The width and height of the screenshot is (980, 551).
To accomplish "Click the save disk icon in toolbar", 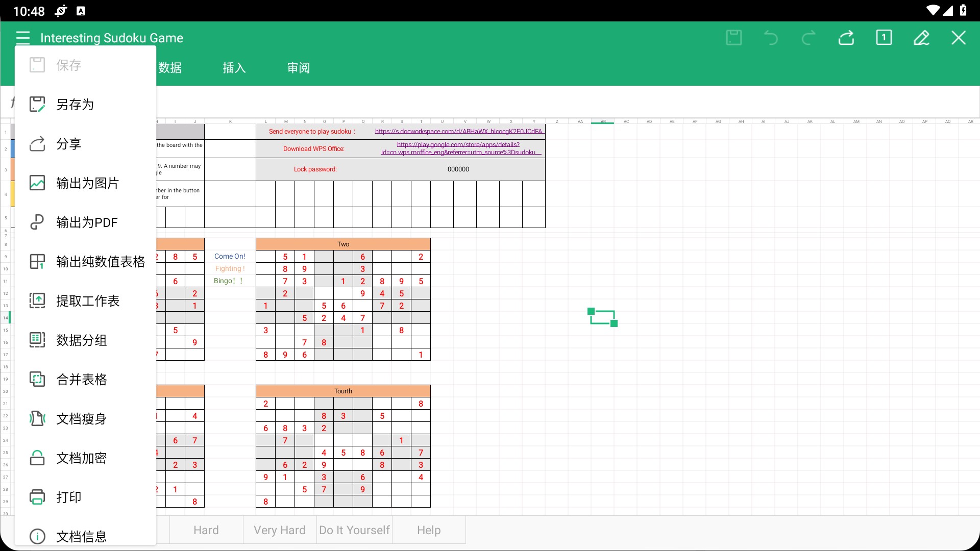I will point(734,38).
